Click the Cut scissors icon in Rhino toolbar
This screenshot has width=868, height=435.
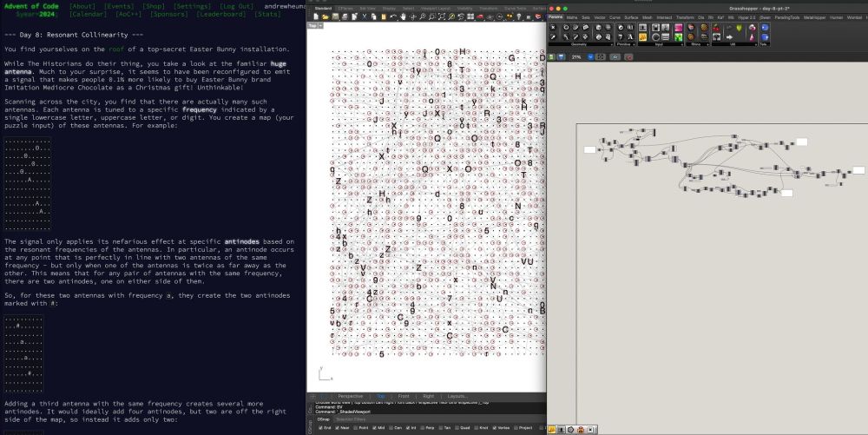tap(365, 17)
